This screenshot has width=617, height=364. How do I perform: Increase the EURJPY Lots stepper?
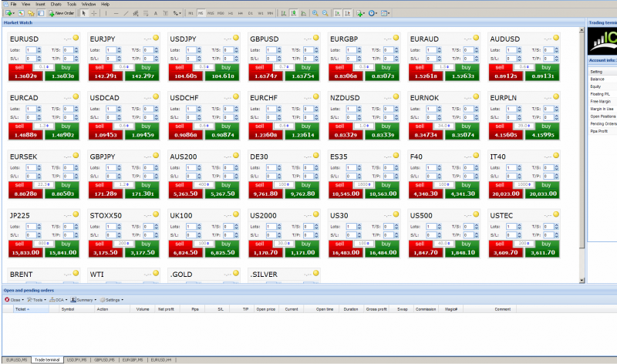click(119, 49)
